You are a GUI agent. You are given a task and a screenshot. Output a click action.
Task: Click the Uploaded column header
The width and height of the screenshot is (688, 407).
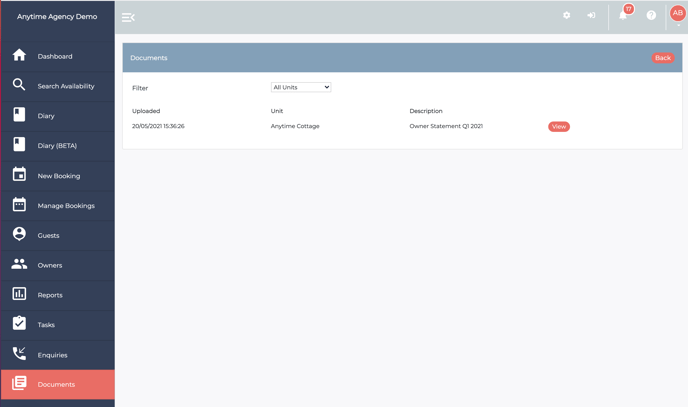click(x=146, y=111)
